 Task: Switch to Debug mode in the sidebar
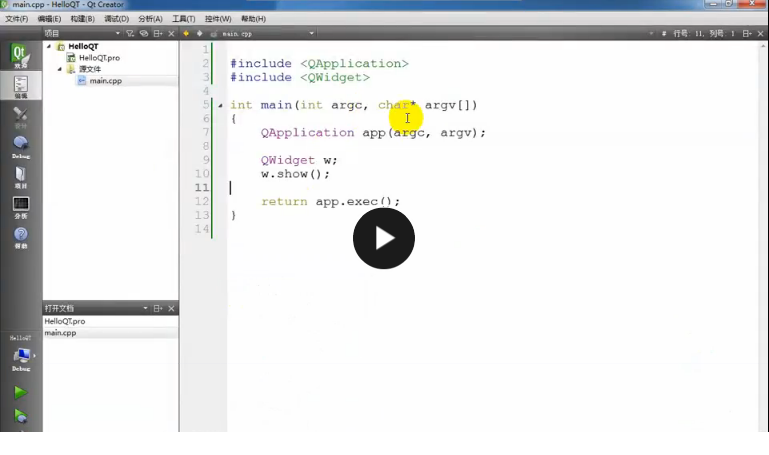tap(21, 147)
